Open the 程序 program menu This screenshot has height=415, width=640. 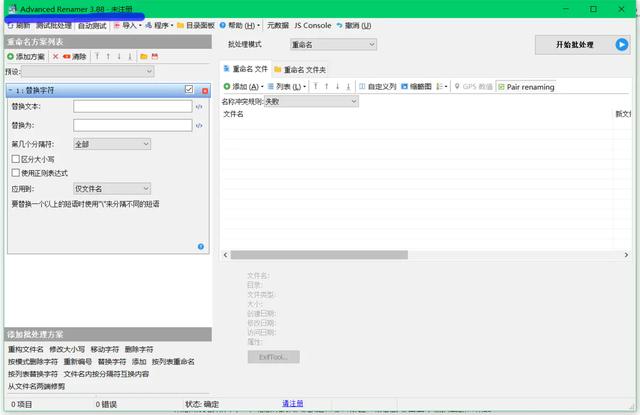click(159, 26)
